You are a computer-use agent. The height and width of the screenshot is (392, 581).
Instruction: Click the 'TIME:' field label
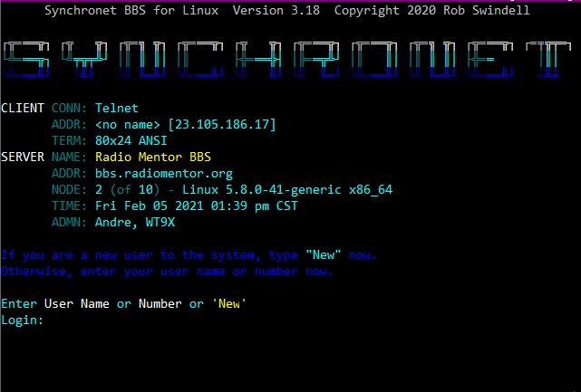pyautogui.click(x=69, y=206)
